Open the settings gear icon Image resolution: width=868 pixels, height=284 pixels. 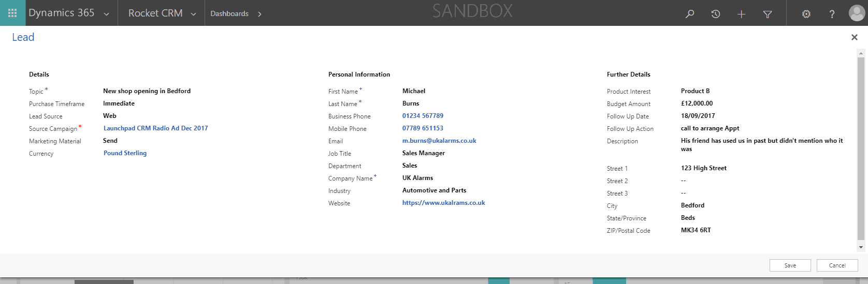coord(806,14)
